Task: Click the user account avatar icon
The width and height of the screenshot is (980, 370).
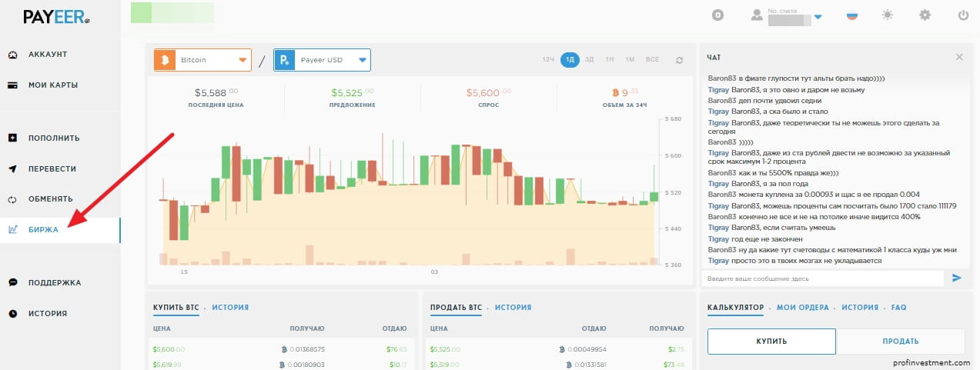Action: 757,15
